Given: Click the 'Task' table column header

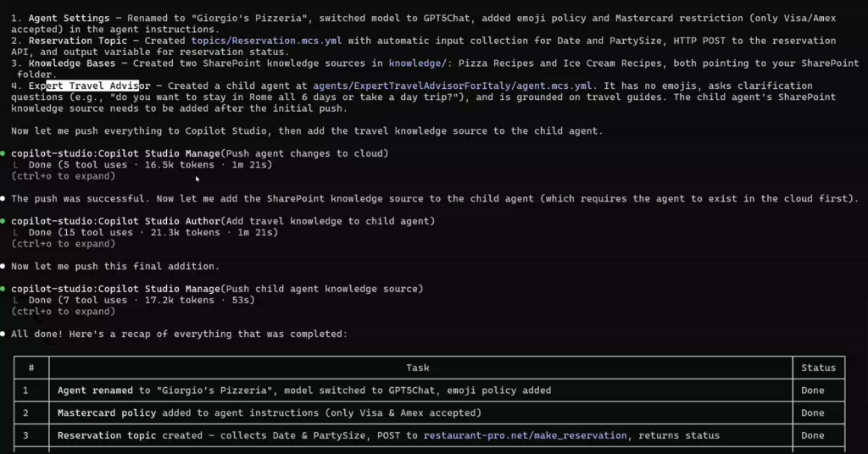Looking at the screenshot, I should 417,368.
